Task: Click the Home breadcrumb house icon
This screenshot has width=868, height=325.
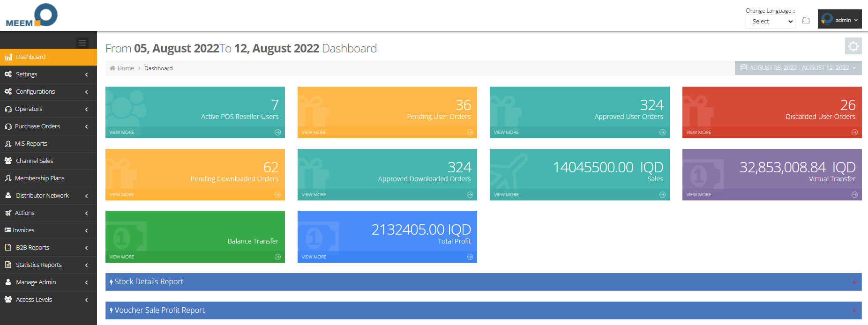Action: click(x=112, y=68)
